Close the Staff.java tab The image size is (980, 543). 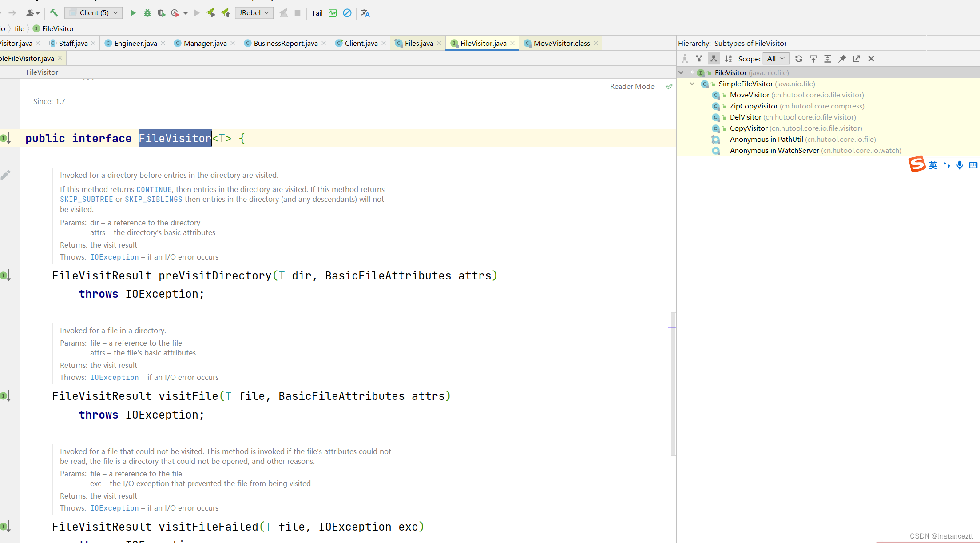(x=93, y=43)
